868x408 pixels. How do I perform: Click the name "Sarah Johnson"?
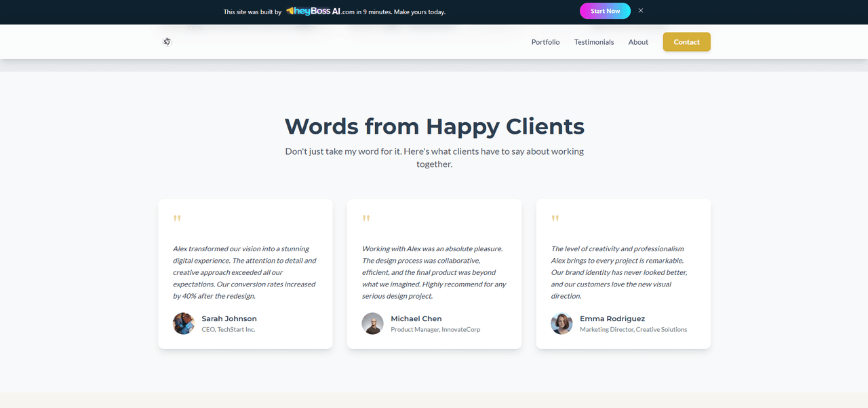[x=229, y=318]
